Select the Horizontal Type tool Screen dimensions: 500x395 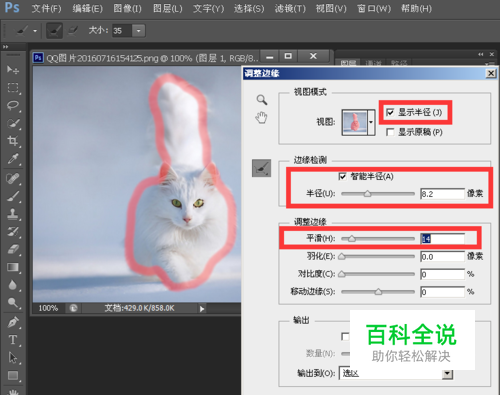[x=13, y=340]
